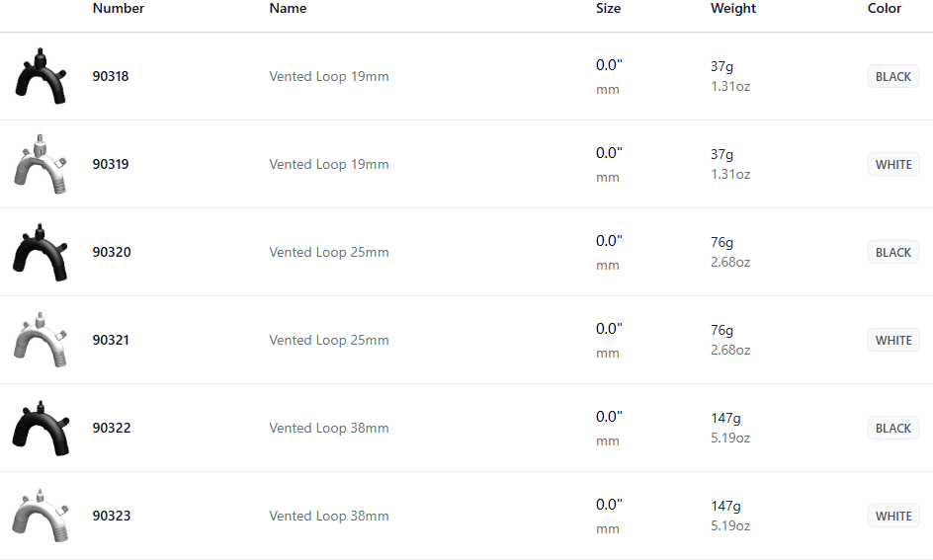Click the BLACK color badge for 90322

click(893, 429)
